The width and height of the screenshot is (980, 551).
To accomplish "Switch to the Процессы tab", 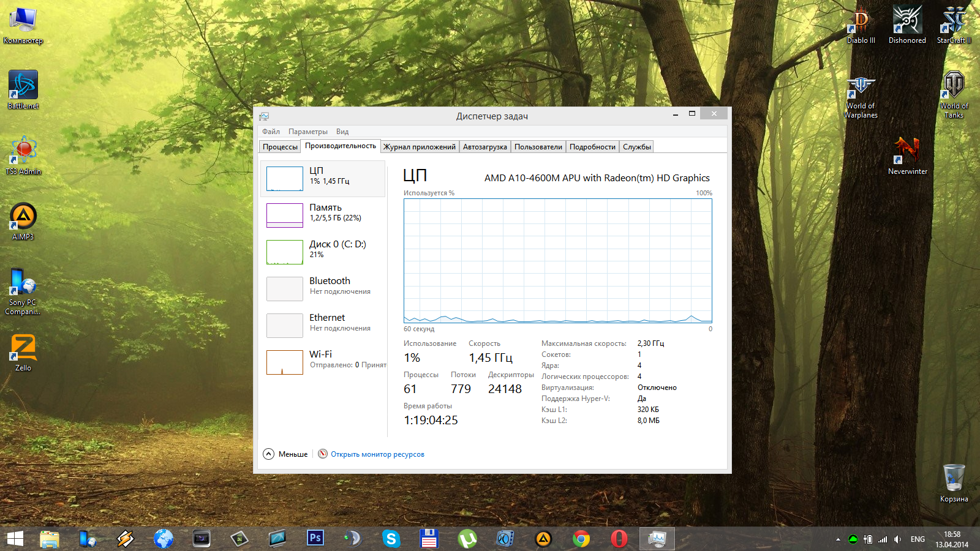I will tap(280, 147).
